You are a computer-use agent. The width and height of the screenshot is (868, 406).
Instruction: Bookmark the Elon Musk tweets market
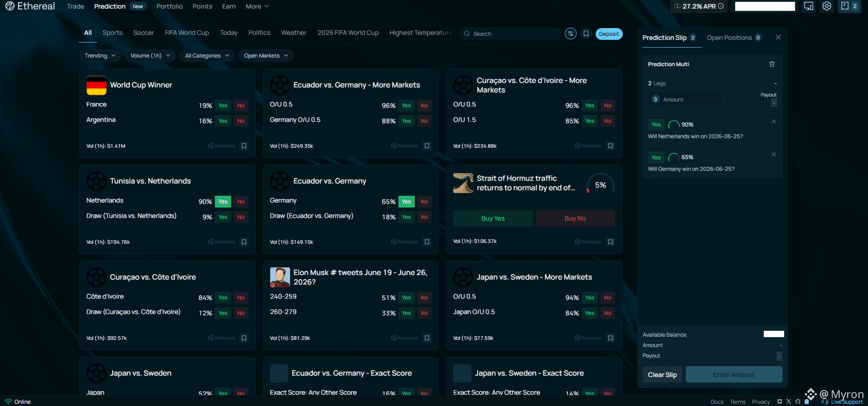pos(427,338)
